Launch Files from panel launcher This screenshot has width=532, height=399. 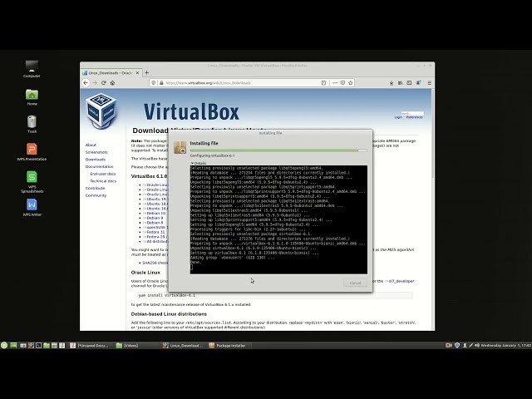point(47,346)
